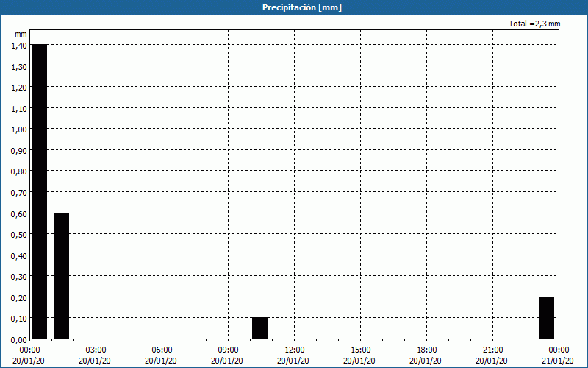Click the 1,00 y-axis value
588x368 pixels.
pos(19,130)
